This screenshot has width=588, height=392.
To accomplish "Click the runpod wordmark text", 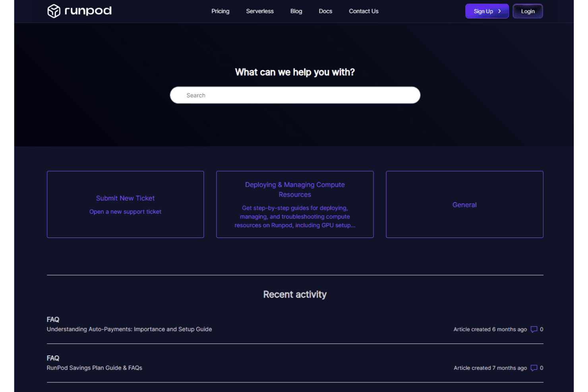I will [x=88, y=11].
